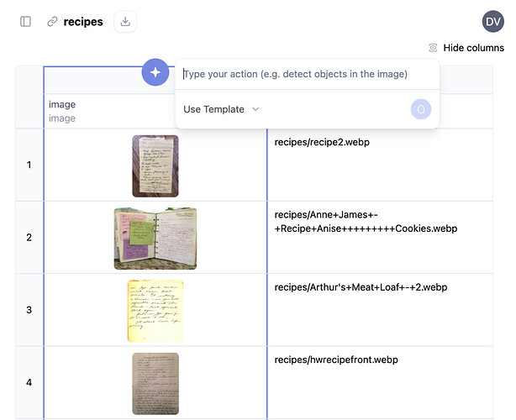This screenshot has width=516, height=420.
Task: Select the recipes/recipe2.webp path cell
Action: (x=380, y=165)
